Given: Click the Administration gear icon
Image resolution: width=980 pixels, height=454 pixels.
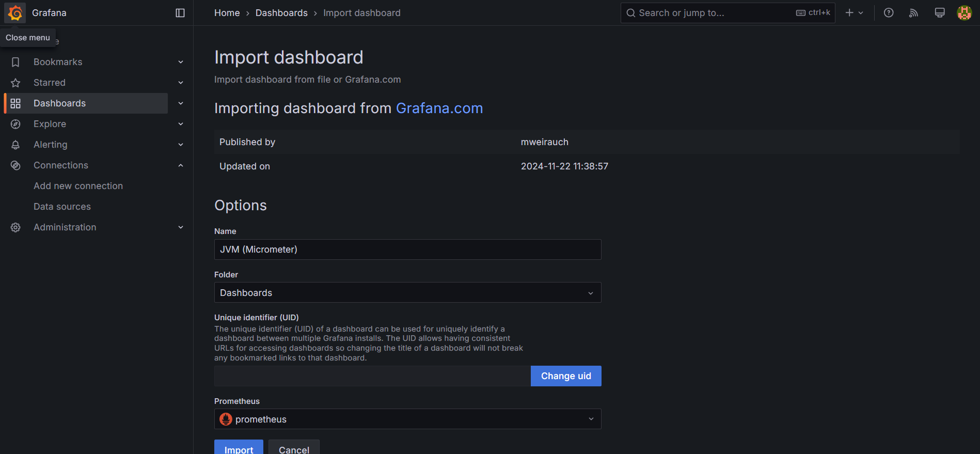Looking at the screenshot, I should (x=15, y=227).
